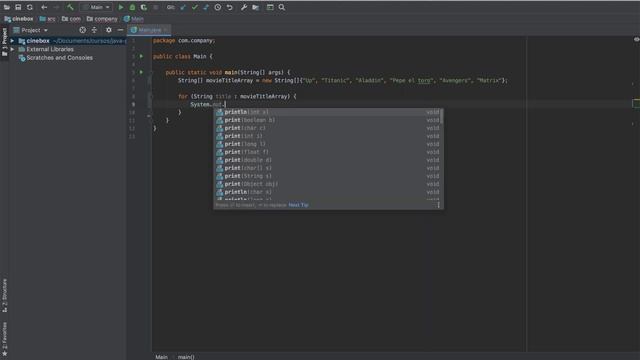Choose print(float f) completion
The width and height of the screenshot is (640, 360).
click(328, 152)
